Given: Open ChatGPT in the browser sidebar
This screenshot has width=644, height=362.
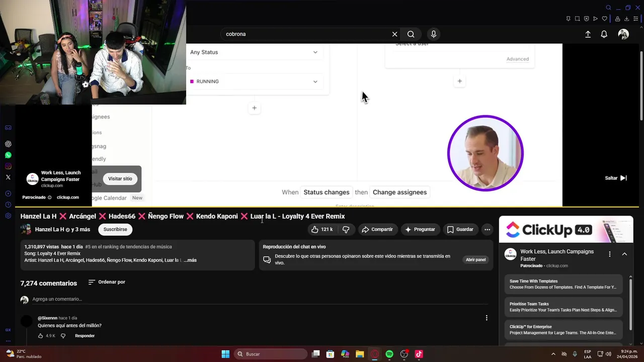Looking at the screenshot, I should (x=8, y=144).
